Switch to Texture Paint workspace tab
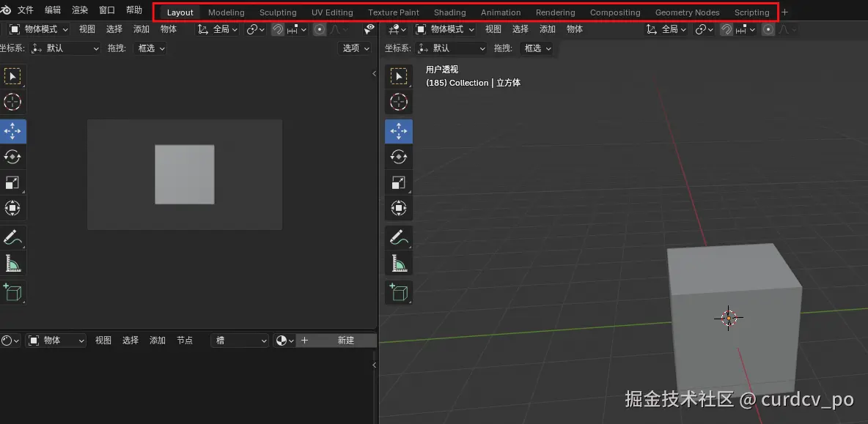Screen dimensions: 868x424 [x=394, y=12]
